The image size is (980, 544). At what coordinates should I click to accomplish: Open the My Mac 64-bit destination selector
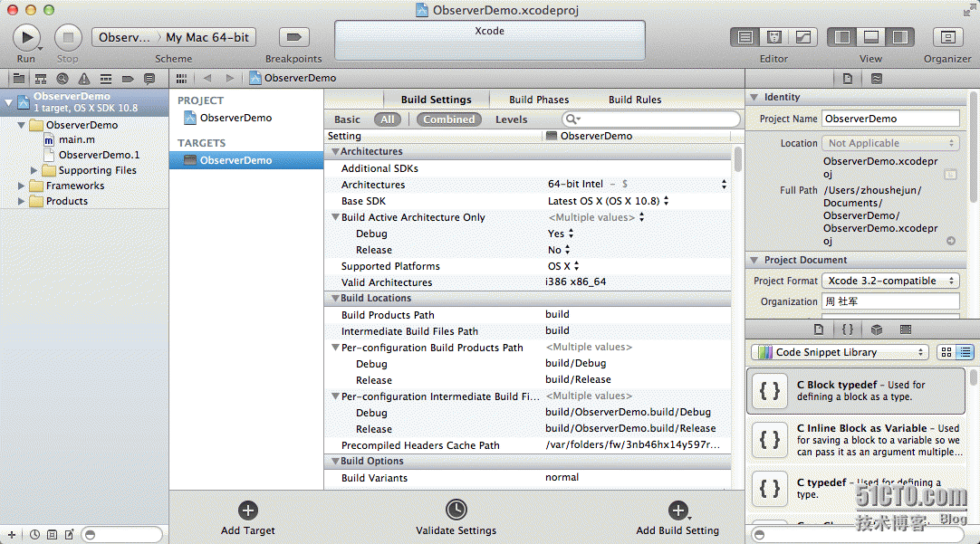point(207,37)
